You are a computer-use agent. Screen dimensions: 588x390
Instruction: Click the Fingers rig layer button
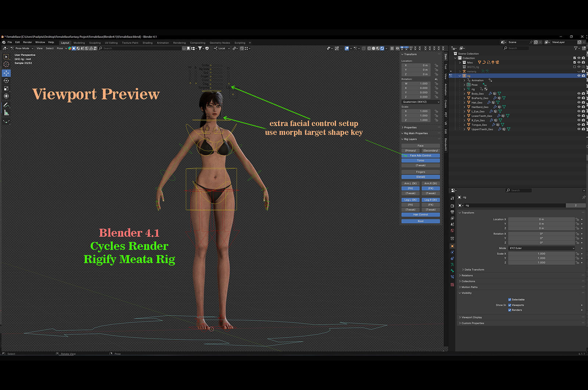click(420, 172)
